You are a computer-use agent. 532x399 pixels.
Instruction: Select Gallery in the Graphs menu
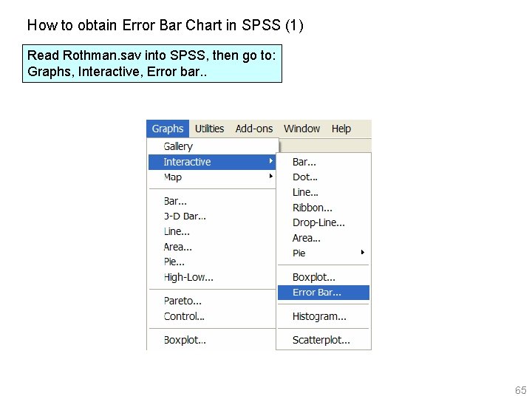212,146
